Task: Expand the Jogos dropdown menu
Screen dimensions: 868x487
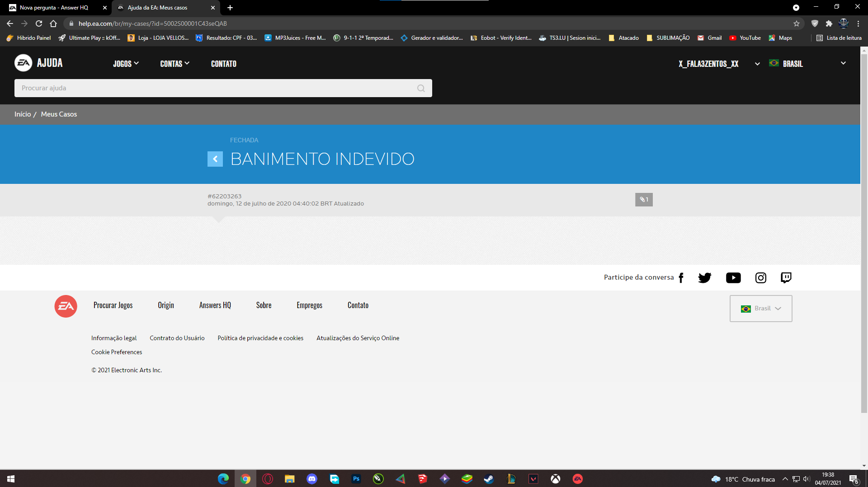Action: (126, 64)
